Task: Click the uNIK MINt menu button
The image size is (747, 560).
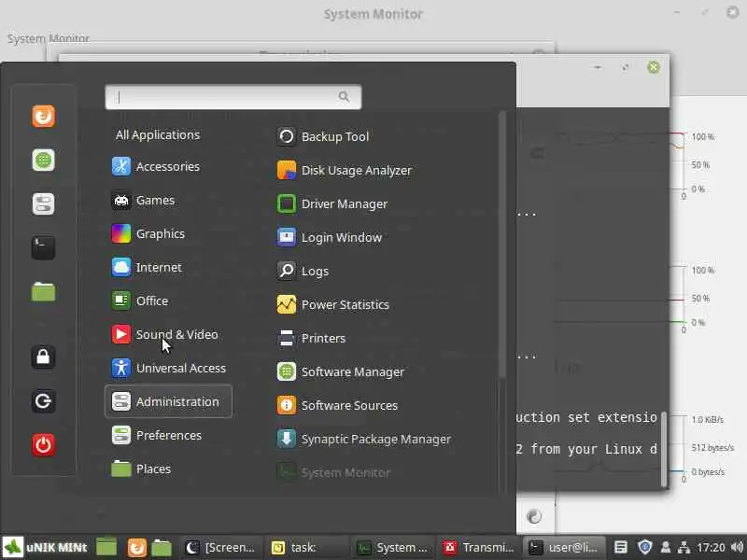Action: pyautogui.click(x=45, y=547)
